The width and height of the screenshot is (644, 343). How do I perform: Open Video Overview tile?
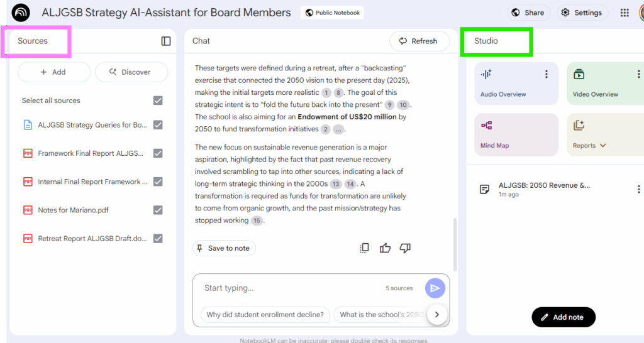click(601, 83)
